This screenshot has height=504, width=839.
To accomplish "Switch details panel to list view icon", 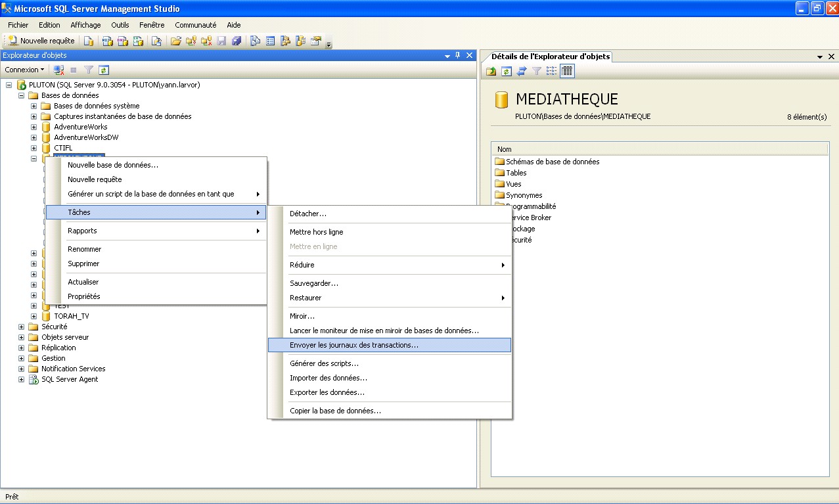I will pyautogui.click(x=551, y=71).
